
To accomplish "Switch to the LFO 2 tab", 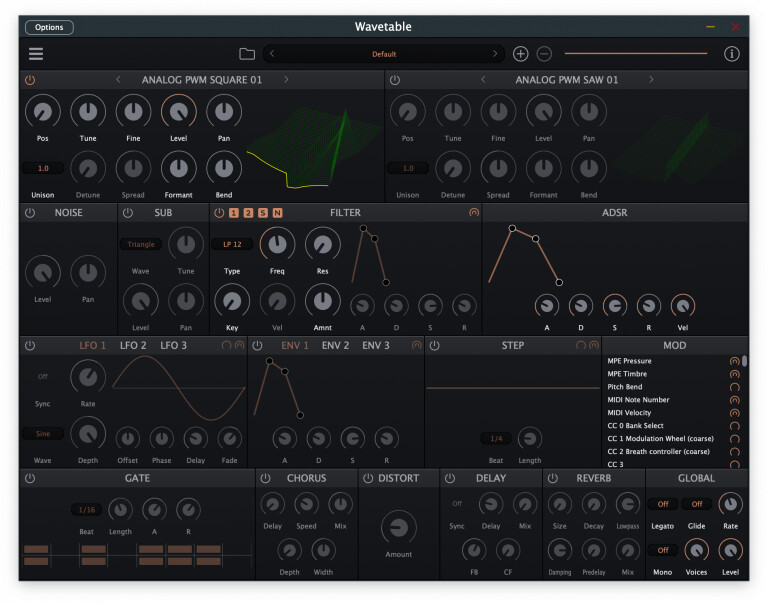I will tap(133, 346).
